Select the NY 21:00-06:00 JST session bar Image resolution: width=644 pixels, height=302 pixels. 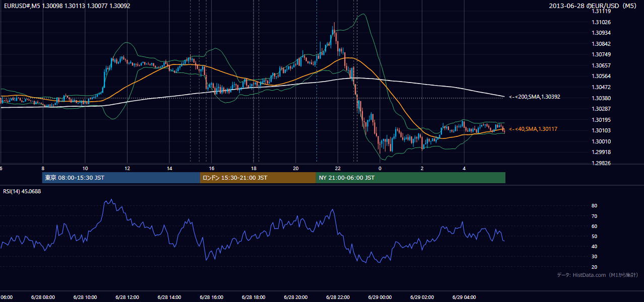[x=411, y=178]
